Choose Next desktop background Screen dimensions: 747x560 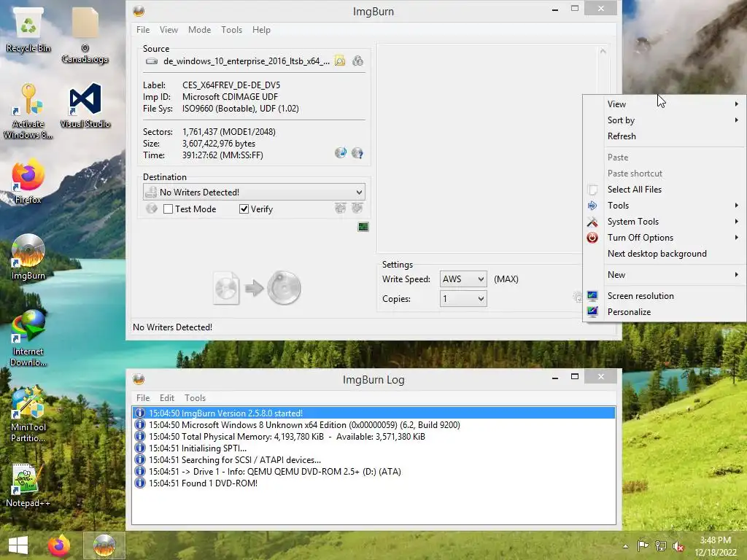click(x=665, y=254)
